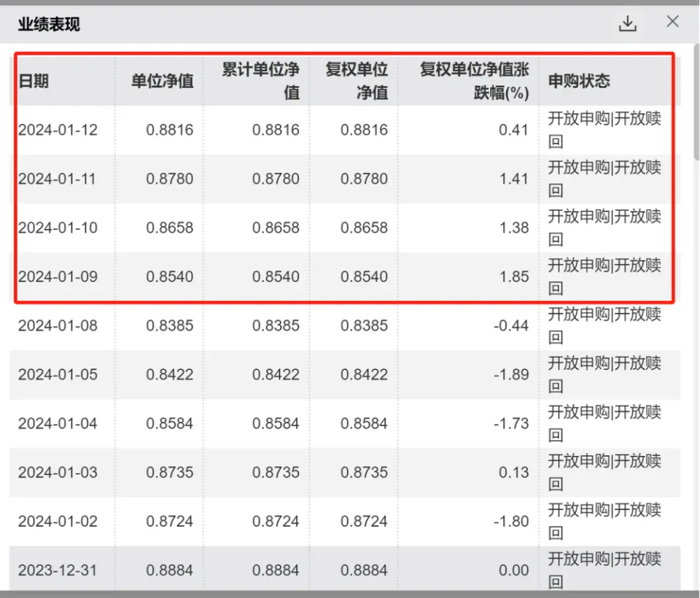Click the -1.89 change value for 2024-01-05
The height and width of the screenshot is (598, 700).
pyautogui.click(x=510, y=375)
